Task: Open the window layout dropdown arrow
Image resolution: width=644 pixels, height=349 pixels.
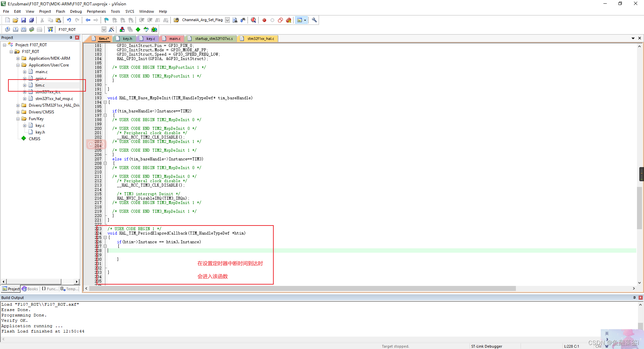Action: pos(305,20)
